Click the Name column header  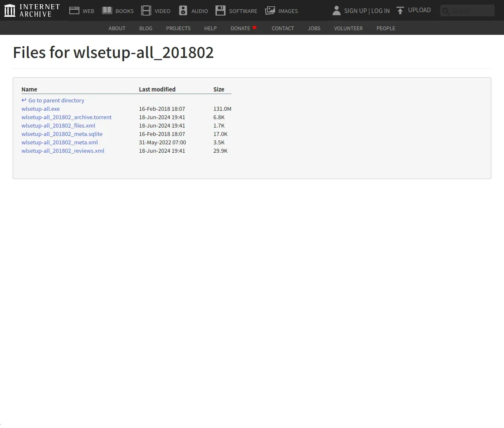pos(29,89)
